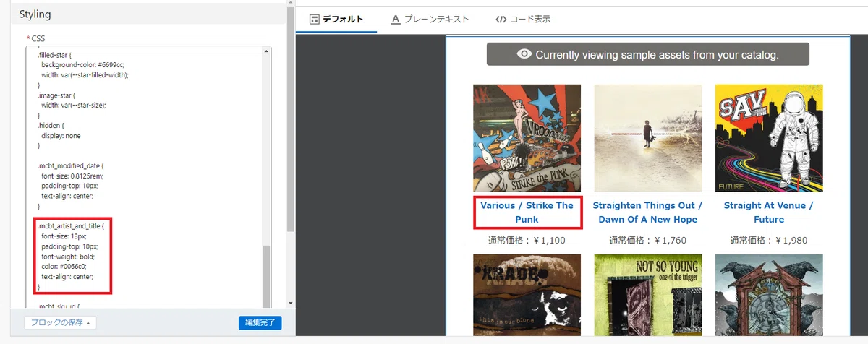Open Straighten Things Out / Dawn Of A New Hope link

tap(647, 212)
